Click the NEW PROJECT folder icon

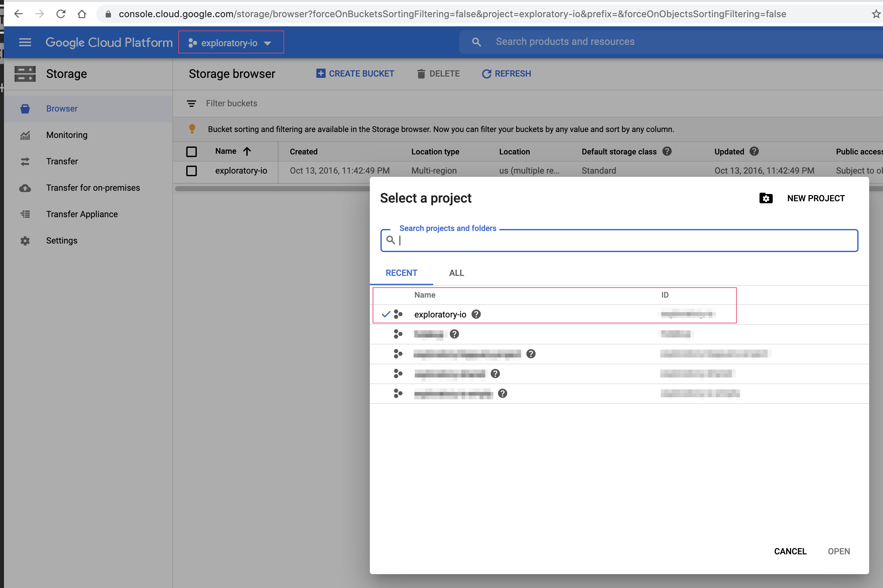click(765, 198)
